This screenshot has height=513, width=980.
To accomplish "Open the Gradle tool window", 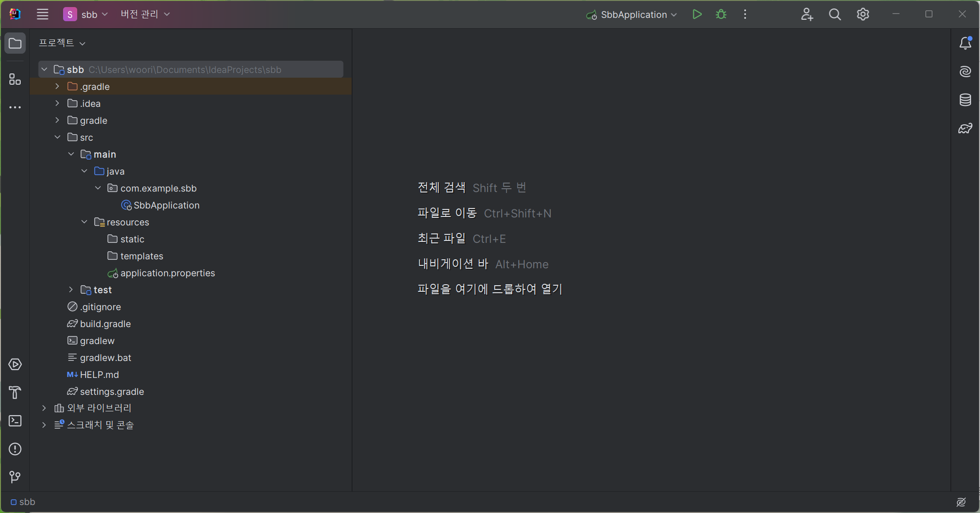I will [x=965, y=128].
